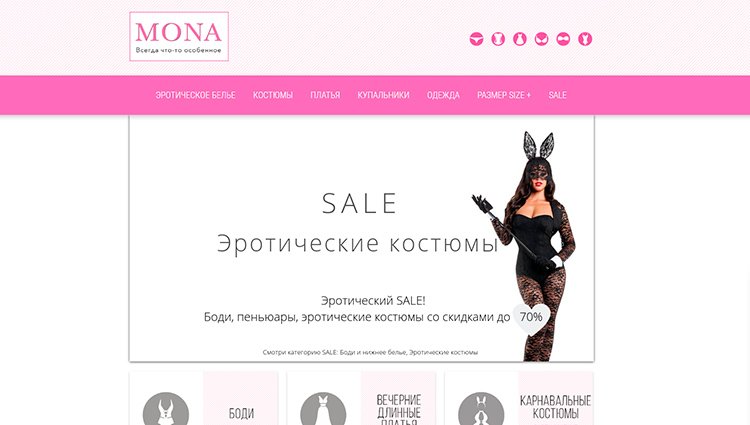Click the grey evening dress circle icon
This screenshot has width=750, height=425.
click(323, 409)
